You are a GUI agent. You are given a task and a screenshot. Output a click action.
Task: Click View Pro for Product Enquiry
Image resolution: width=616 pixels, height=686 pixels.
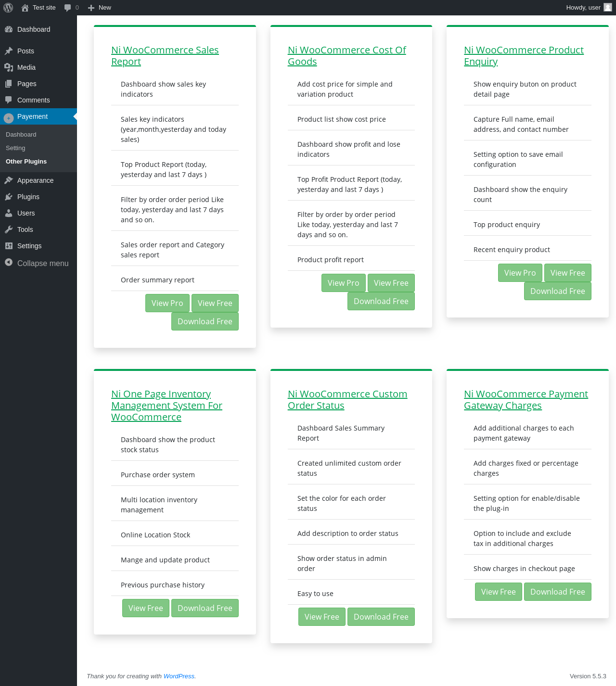520,273
